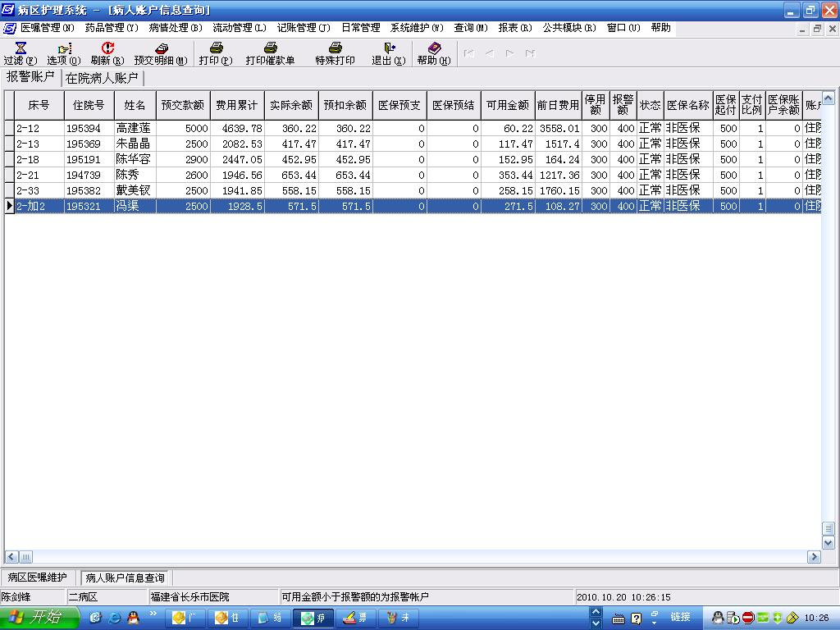Switch to 病区医嘱维护 window tab

(x=38, y=577)
